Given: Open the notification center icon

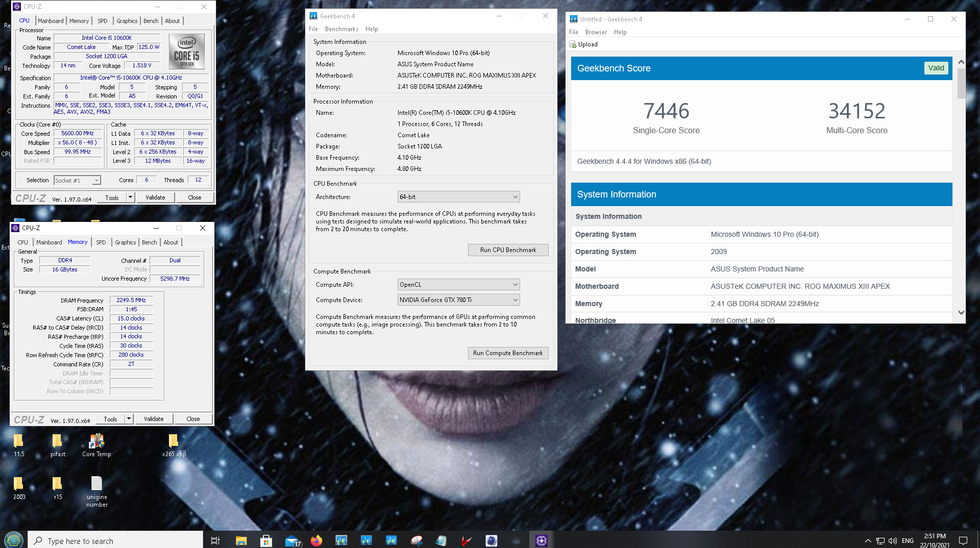Looking at the screenshot, I should click(x=963, y=541).
